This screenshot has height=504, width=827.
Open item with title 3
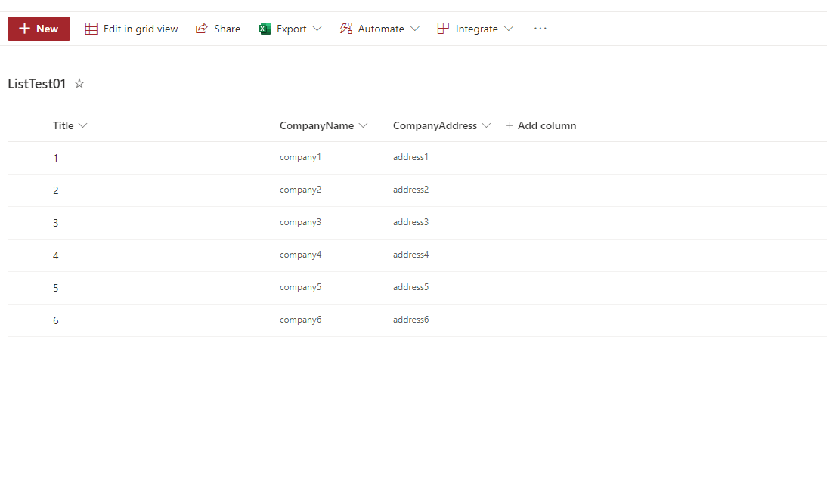tap(55, 223)
